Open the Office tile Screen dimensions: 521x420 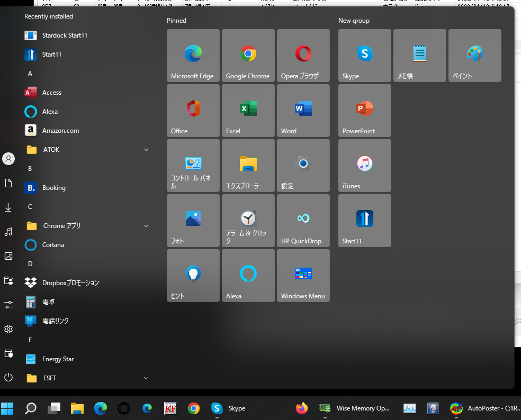tap(193, 111)
